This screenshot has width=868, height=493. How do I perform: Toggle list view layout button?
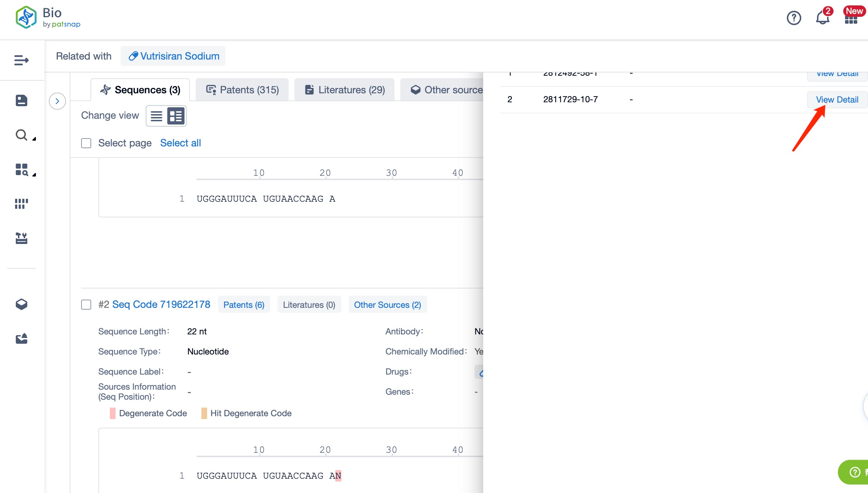[155, 116]
